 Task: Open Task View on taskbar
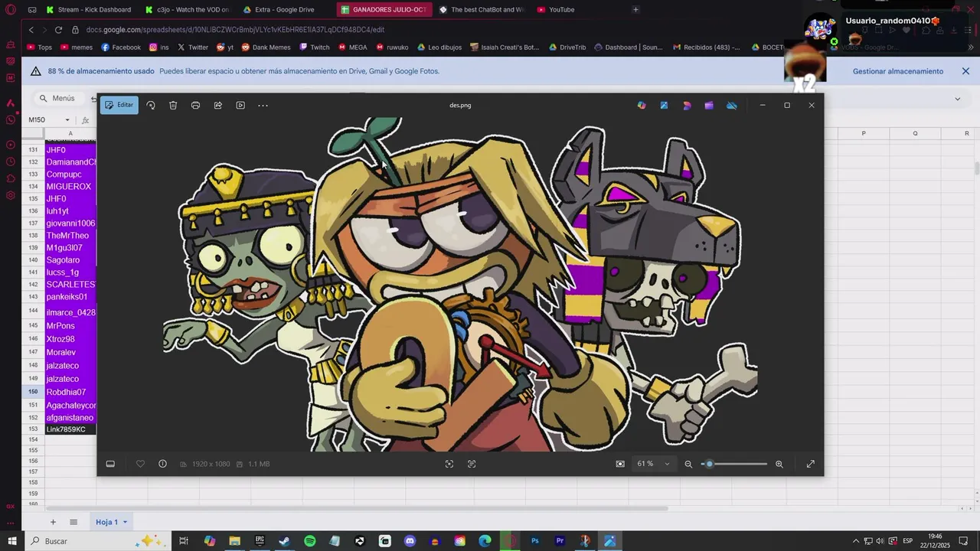184,541
